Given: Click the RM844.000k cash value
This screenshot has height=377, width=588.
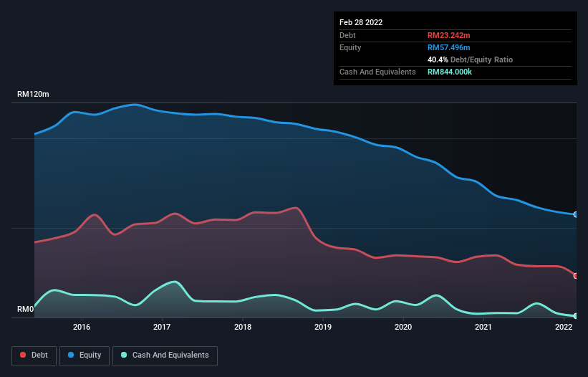Looking at the screenshot, I should [x=450, y=72].
